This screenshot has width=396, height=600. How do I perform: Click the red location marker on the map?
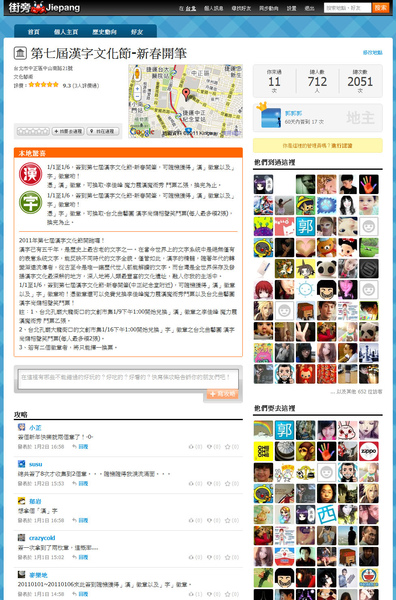pyautogui.click(x=186, y=94)
